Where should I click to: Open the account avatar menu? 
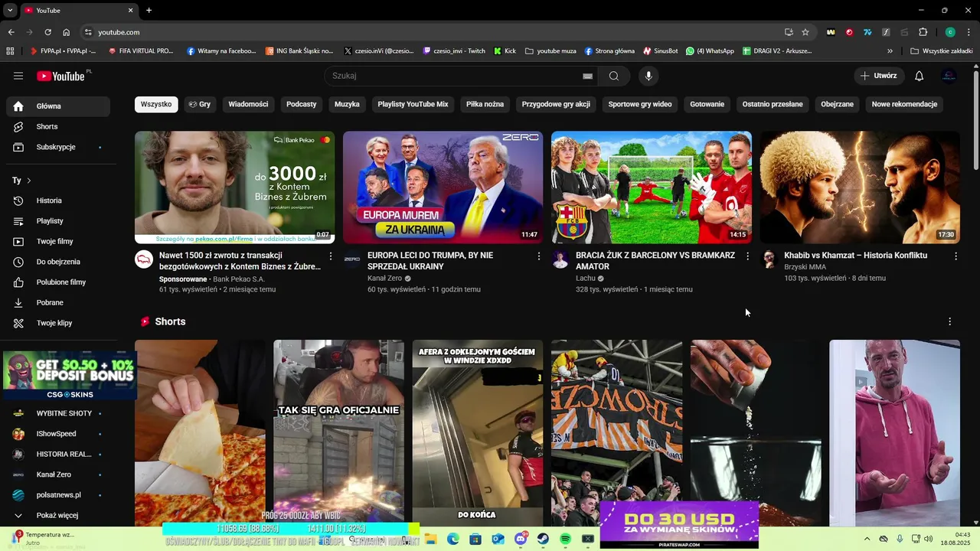coord(949,76)
